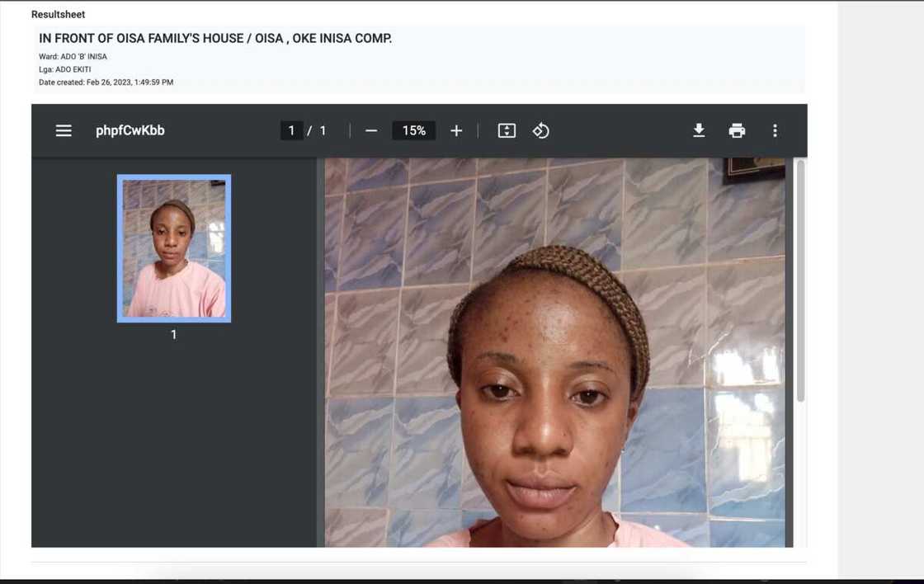
Task: Click the OISA FAMILY'S HOUSE header link
Action: click(214, 38)
